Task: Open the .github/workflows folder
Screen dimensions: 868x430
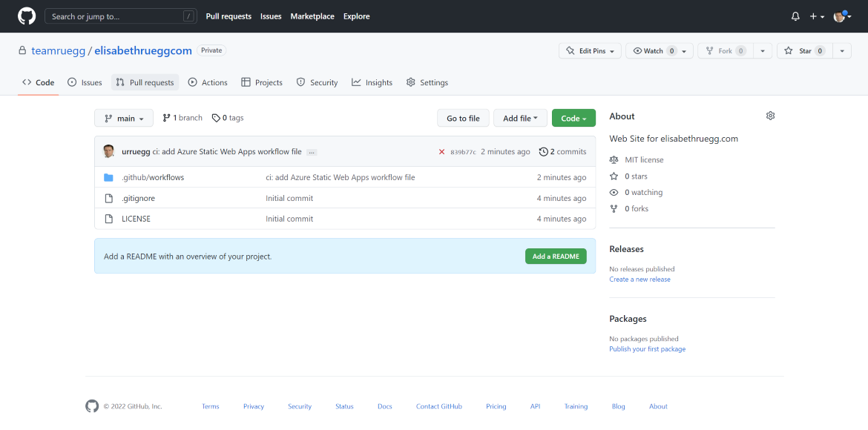Action: [x=153, y=178]
